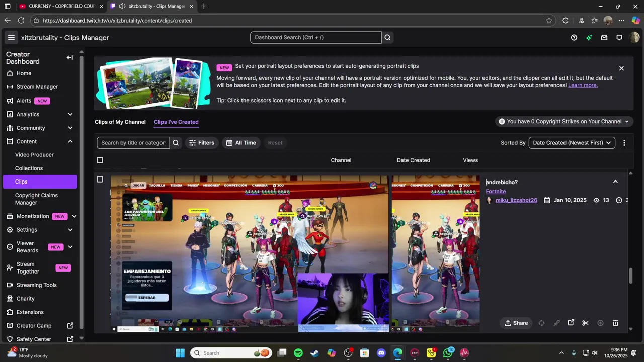Open the hamburger navigation menu

11,38
